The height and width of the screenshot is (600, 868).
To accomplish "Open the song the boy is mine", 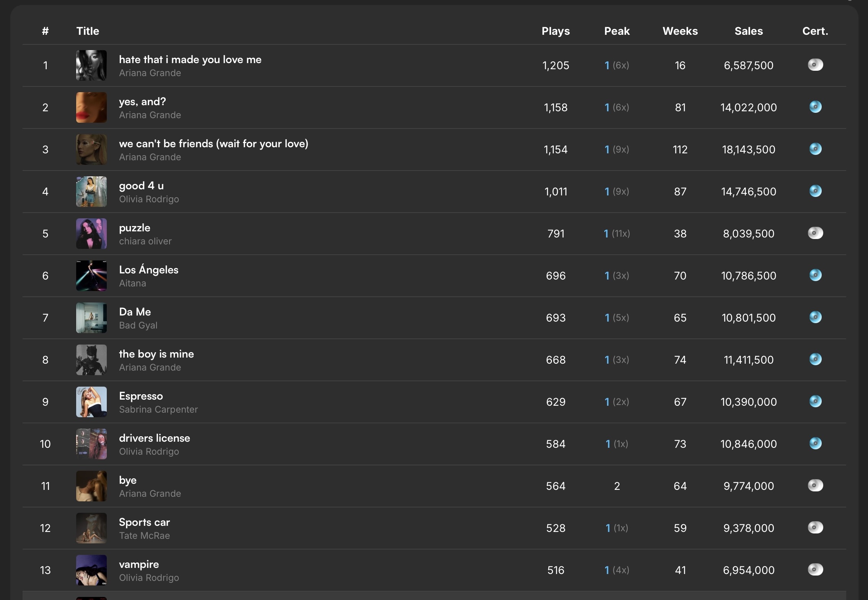I will point(157,354).
